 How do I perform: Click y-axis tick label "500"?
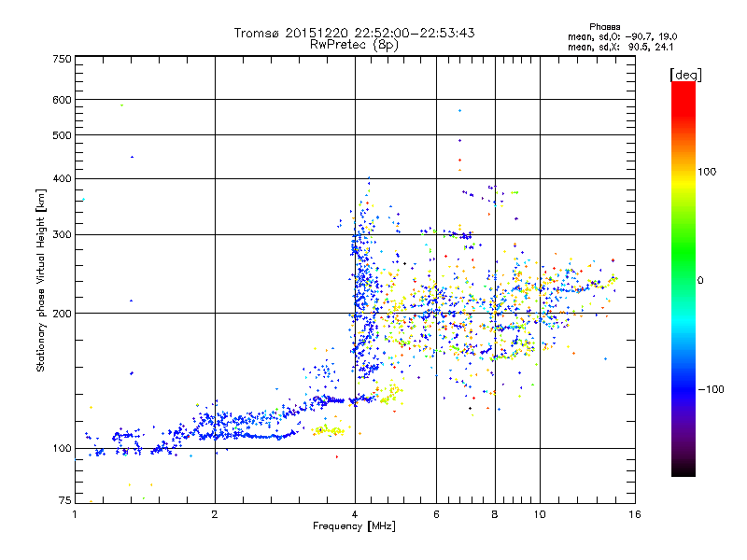coord(63,135)
